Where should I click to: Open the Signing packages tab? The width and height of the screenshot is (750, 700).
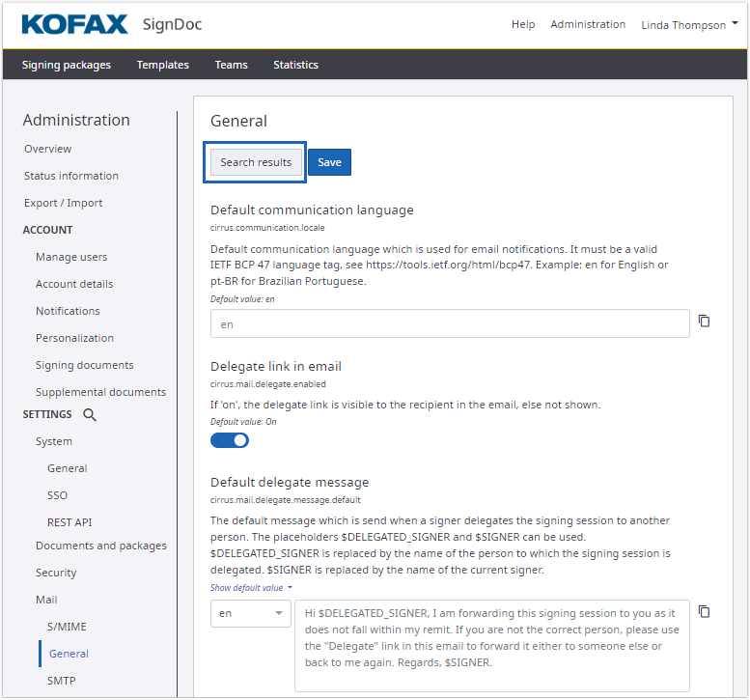[x=67, y=65]
